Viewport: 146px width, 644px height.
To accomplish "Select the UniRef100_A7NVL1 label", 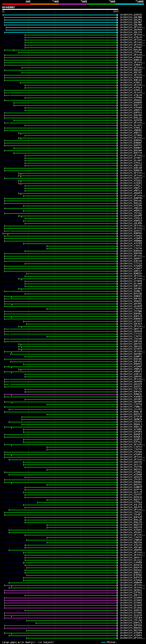I will point(131,90).
